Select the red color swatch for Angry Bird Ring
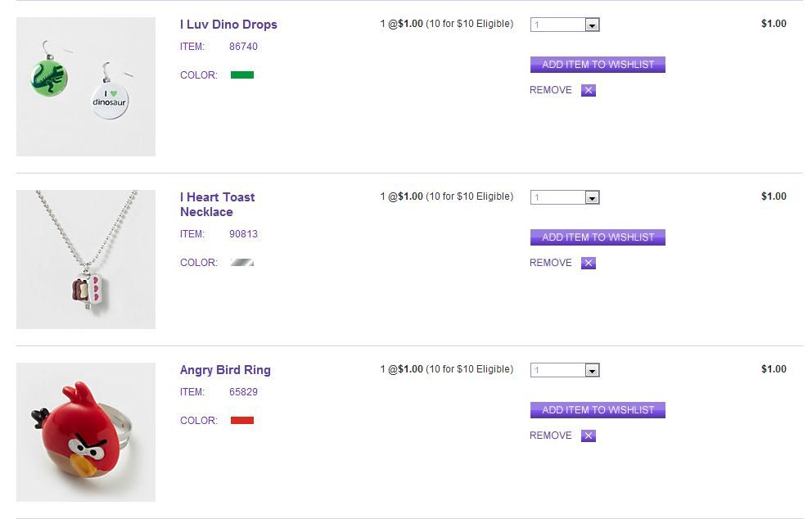This screenshot has width=812, height=519. 242,421
